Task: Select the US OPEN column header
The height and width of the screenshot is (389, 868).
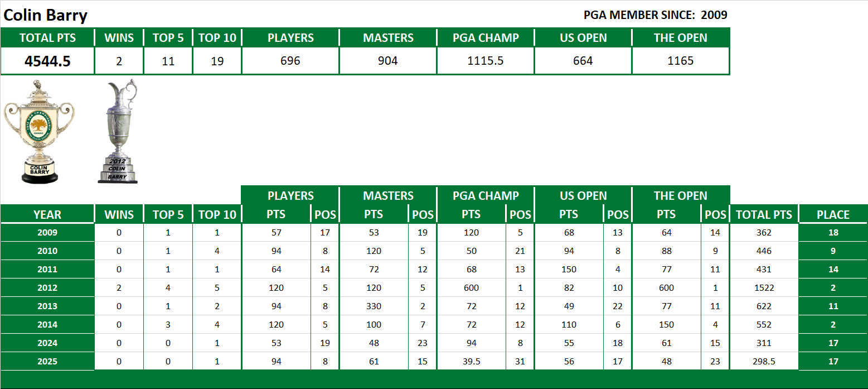Action: point(583,37)
